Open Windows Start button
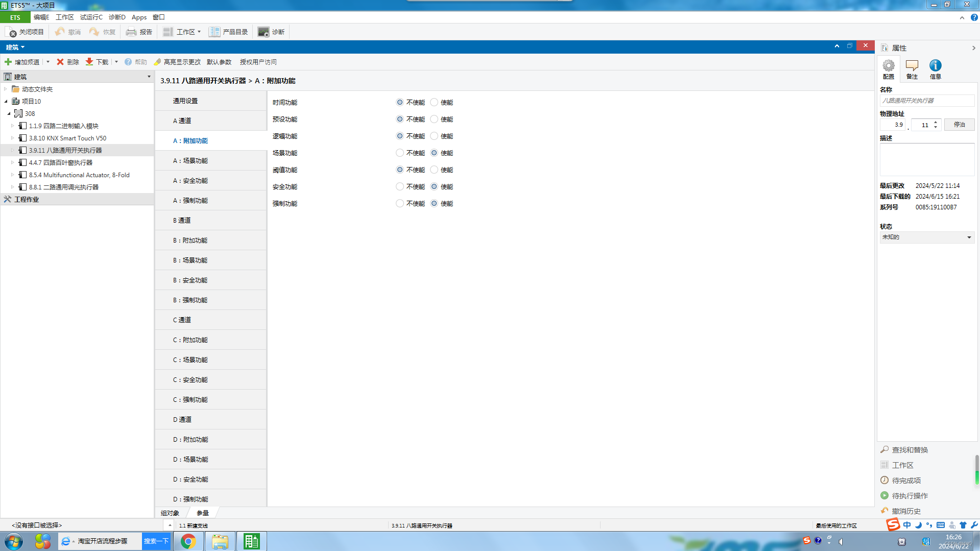Screen dimensions: 980x551 [14, 541]
